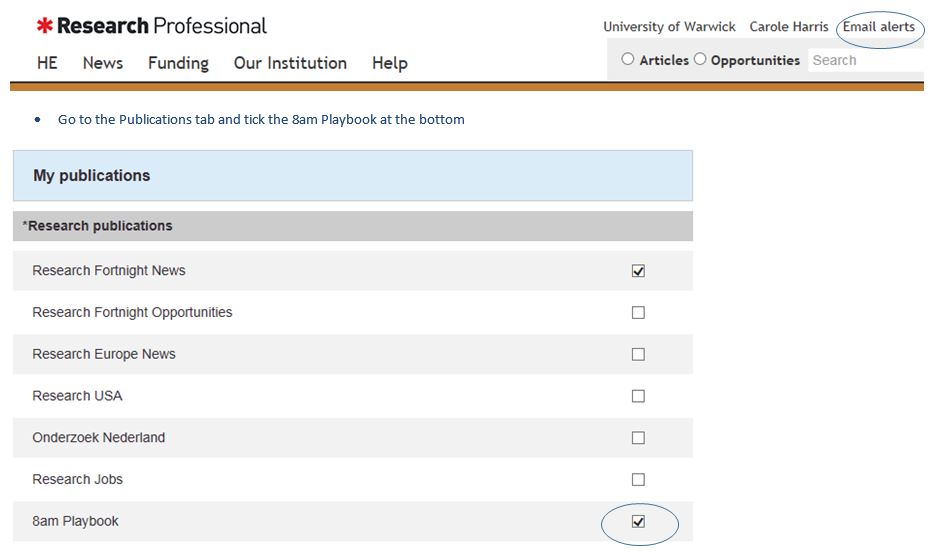Viewport: 930px width, 553px height.
Task: Open the Help menu
Action: click(x=389, y=63)
